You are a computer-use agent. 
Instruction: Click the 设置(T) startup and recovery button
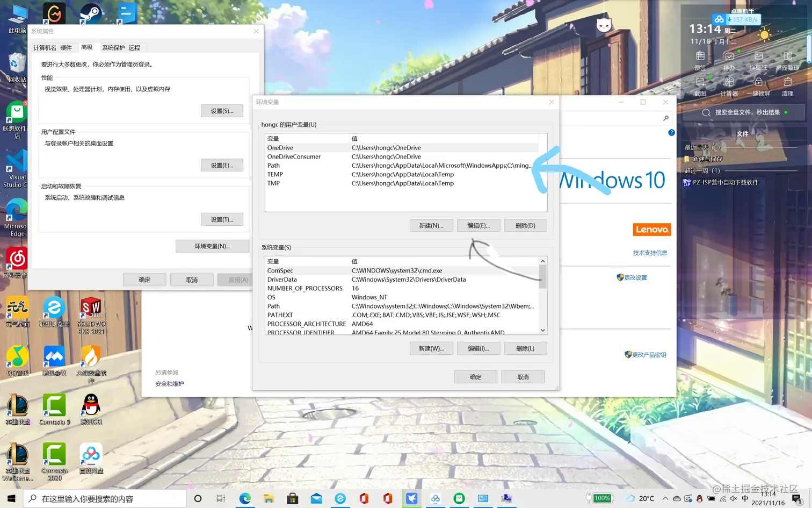pyautogui.click(x=222, y=219)
